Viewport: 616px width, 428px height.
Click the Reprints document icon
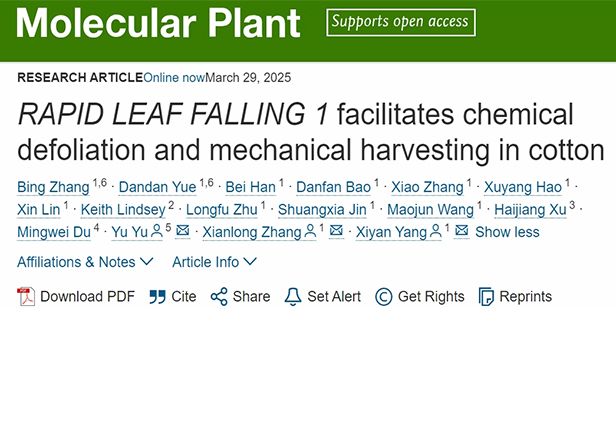[x=487, y=297]
